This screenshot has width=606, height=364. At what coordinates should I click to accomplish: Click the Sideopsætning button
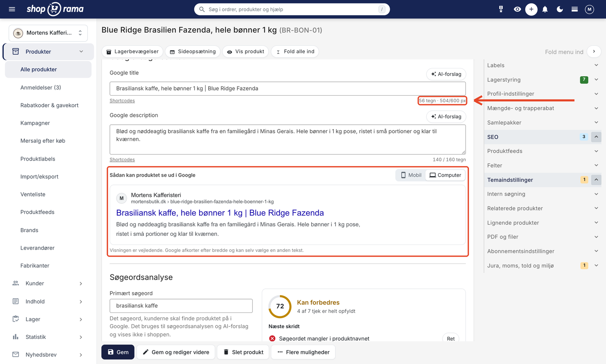coord(193,52)
